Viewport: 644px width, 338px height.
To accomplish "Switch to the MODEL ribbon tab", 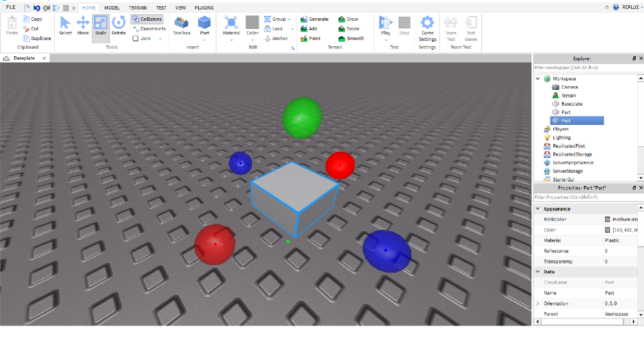I will [112, 8].
